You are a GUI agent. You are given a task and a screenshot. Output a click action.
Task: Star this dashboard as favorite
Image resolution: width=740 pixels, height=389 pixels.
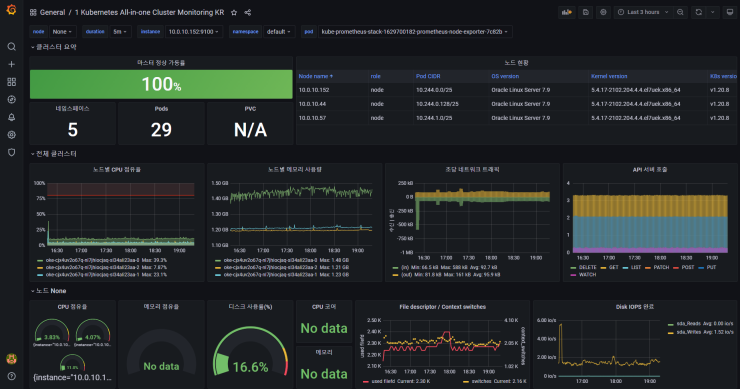pyautogui.click(x=234, y=13)
